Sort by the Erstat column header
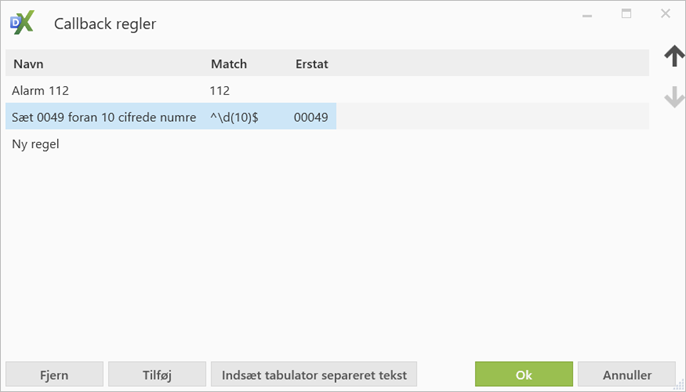 pos(312,64)
